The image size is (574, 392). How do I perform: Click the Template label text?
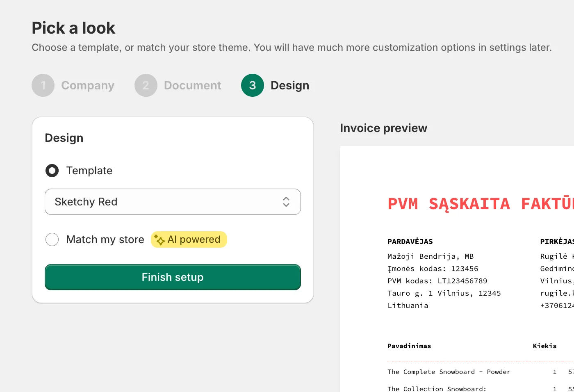pos(89,171)
